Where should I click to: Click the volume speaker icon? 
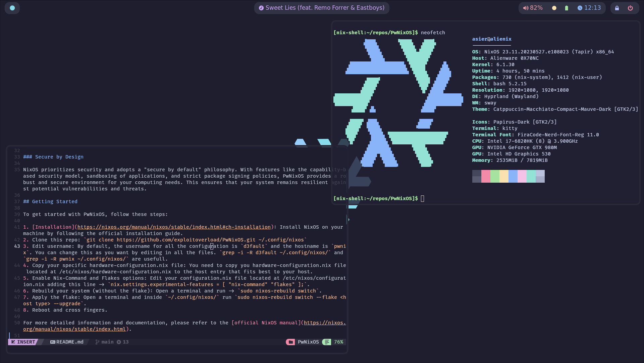click(x=526, y=8)
